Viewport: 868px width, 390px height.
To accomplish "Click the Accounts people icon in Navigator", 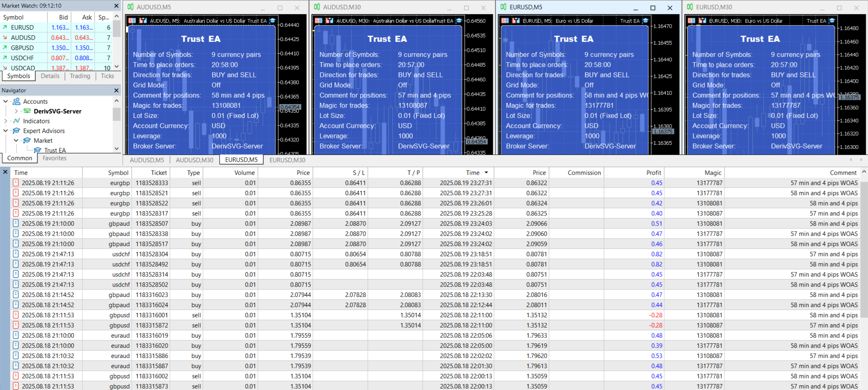I will tap(17, 101).
